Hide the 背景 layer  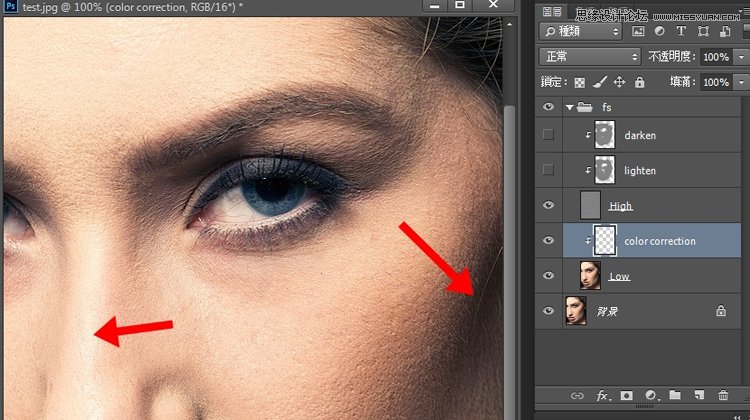(x=548, y=311)
